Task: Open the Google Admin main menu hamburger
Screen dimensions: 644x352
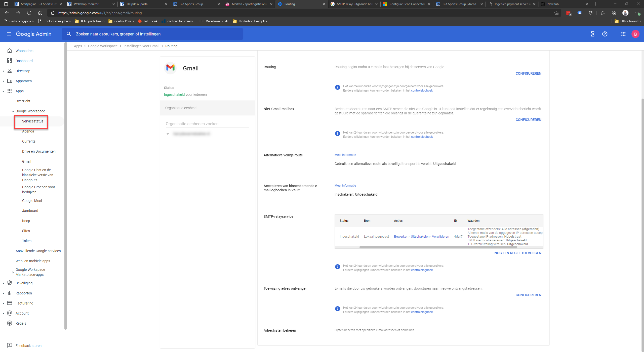Action: 9,34
